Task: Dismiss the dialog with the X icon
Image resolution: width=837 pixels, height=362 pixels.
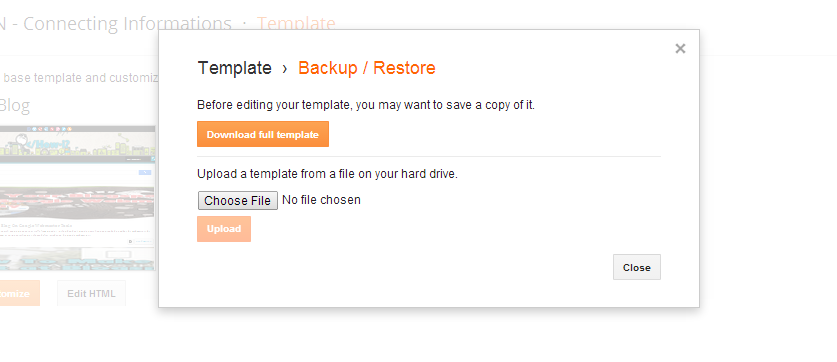Action: click(x=680, y=49)
